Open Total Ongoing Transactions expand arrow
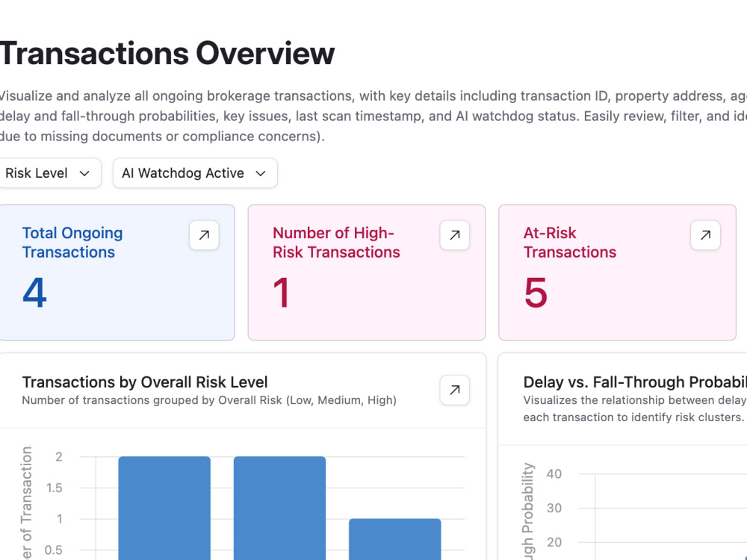The width and height of the screenshot is (747, 560). click(204, 235)
